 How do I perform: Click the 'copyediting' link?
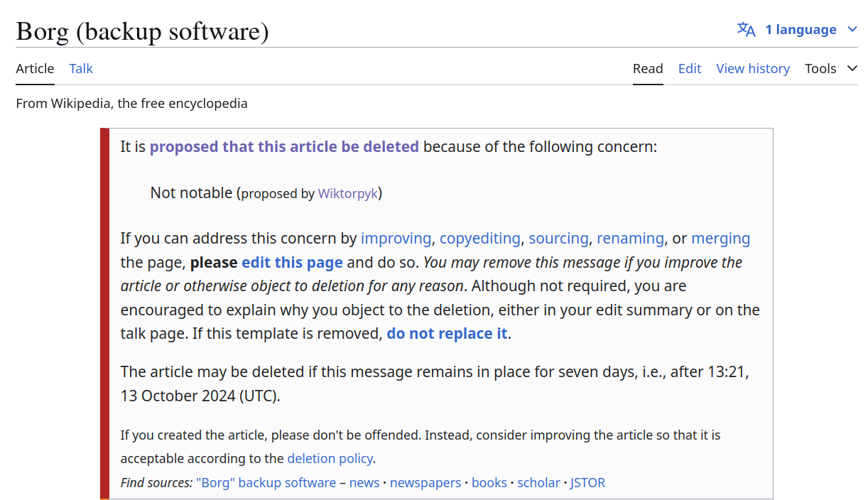click(x=480, y=239)
